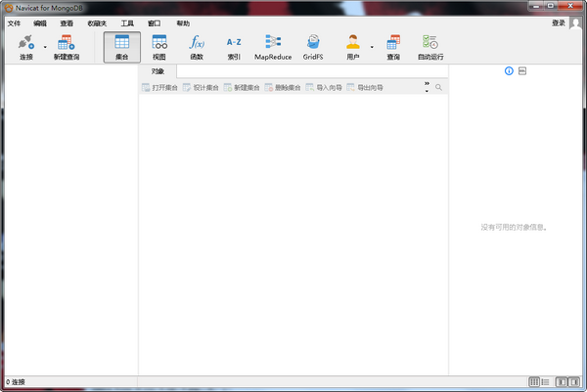
Task: Show the Function (函数) list
Action: tap(197, 46)
